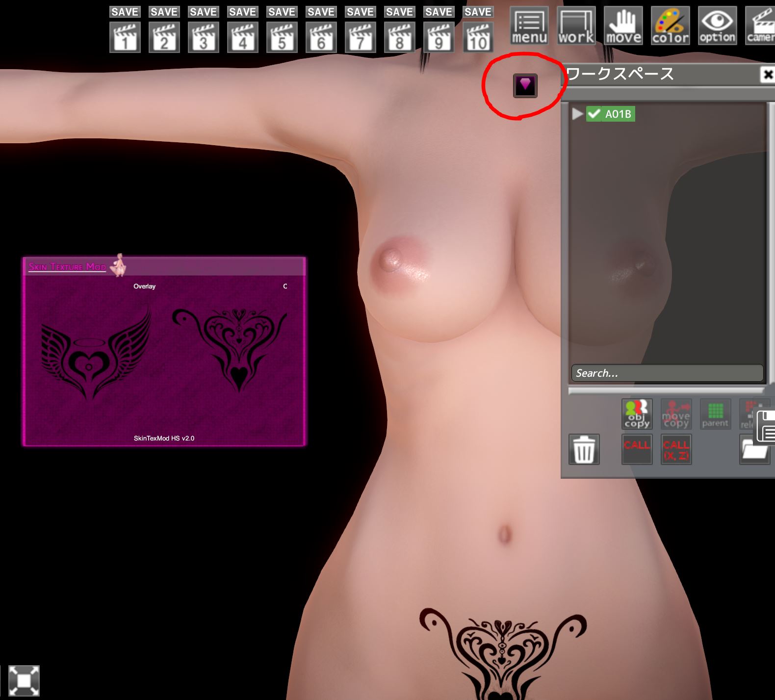Open the color palette tool
The height and width of the screenshot is (700, 775).
[670, 26]
